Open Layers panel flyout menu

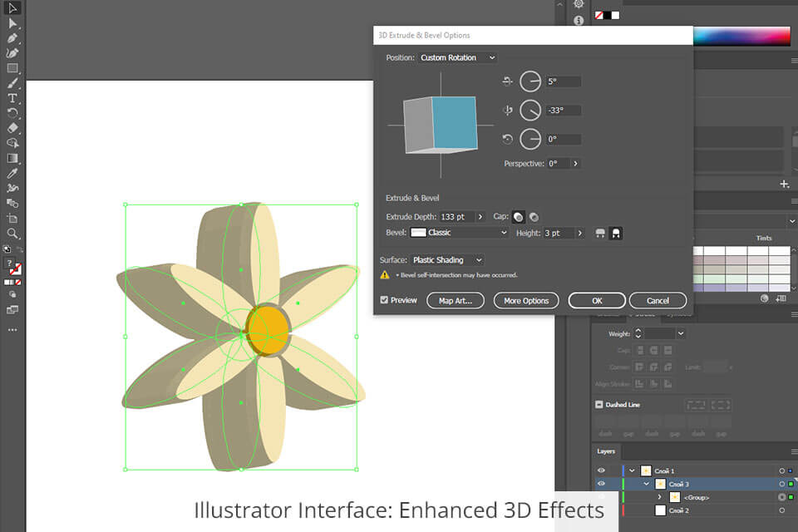(794, 451)
